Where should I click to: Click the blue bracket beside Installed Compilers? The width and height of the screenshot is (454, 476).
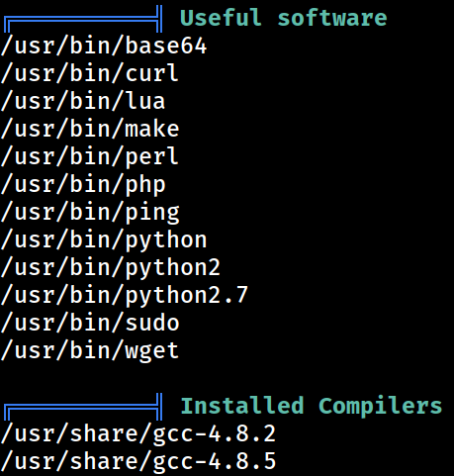83,407
